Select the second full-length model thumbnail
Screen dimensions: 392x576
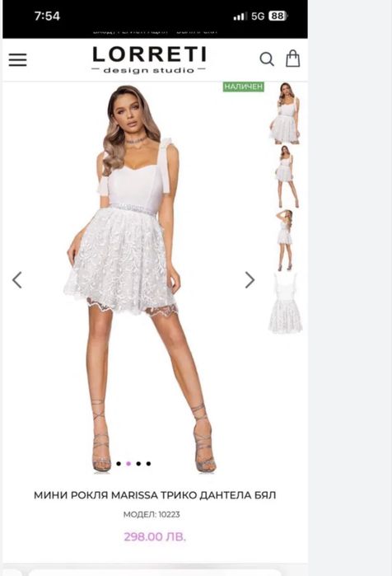pyautogui.click(x=285, y=177)
